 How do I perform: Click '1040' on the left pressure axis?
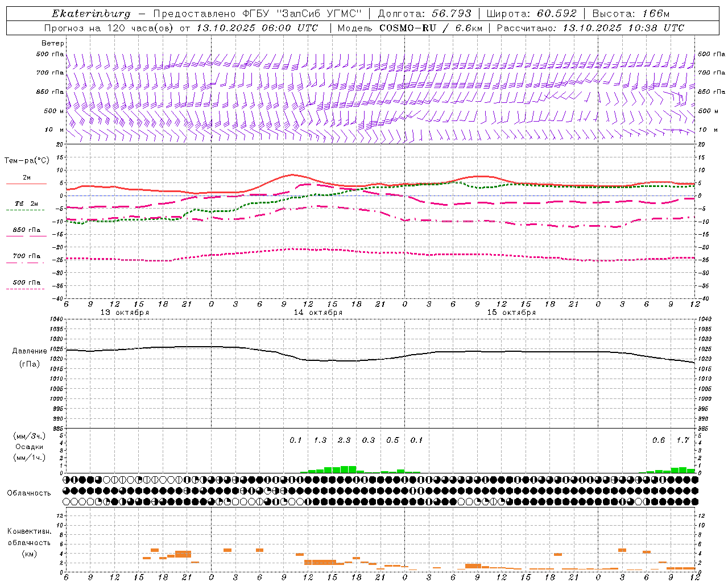click(56, 319)
